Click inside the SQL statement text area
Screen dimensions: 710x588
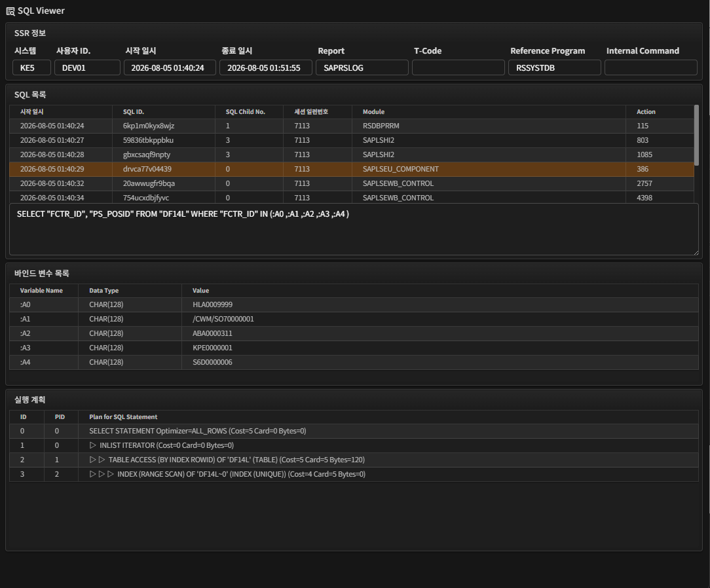pos(354,229)
